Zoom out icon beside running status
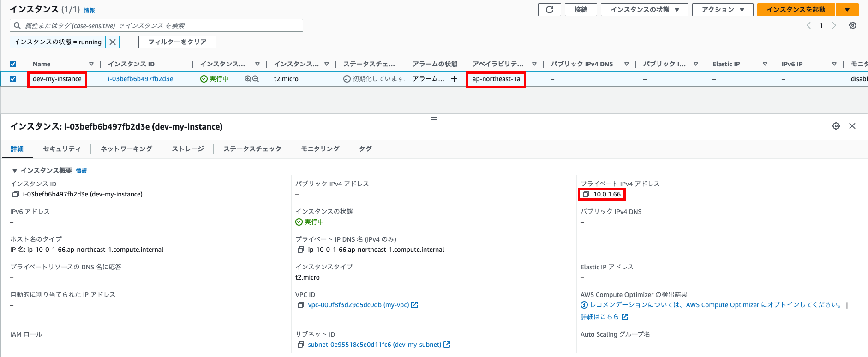Screen dimensions: 868x357 coord(256,79)
